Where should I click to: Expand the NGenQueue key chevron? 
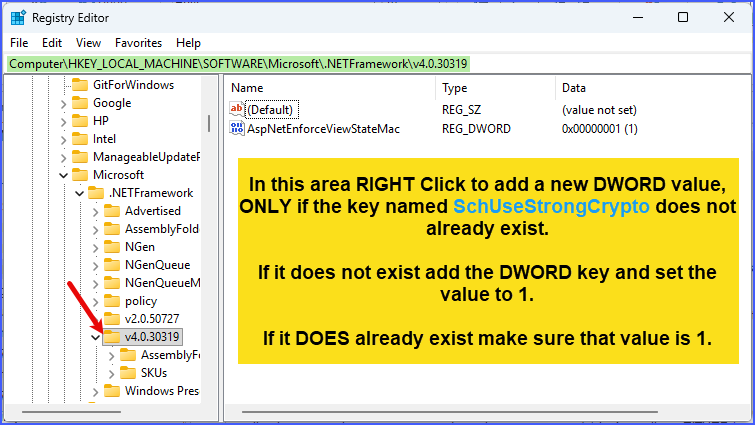click(x=94, y=265)
